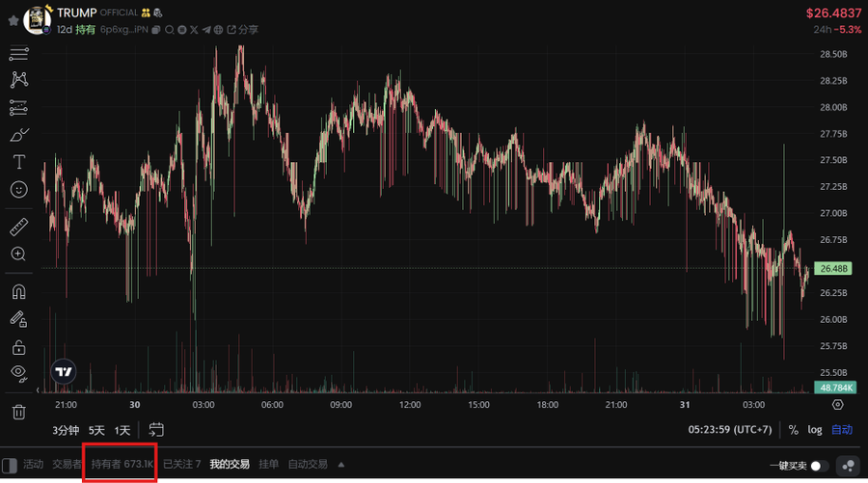868x483 pixels.
Task: Favorite TRUMP with the star icon
Action: 13,19
